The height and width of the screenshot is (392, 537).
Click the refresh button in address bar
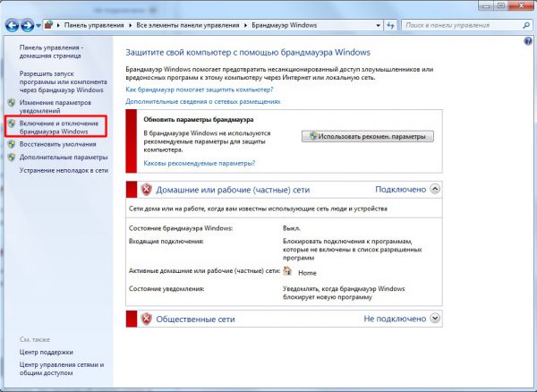[x=390, y=25]
